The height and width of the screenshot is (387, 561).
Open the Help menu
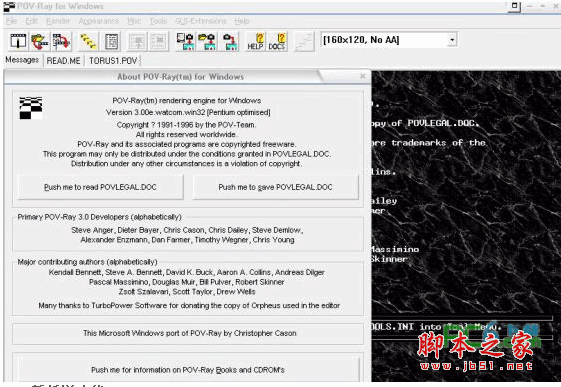pyautogui.click(x=242, y=21)
